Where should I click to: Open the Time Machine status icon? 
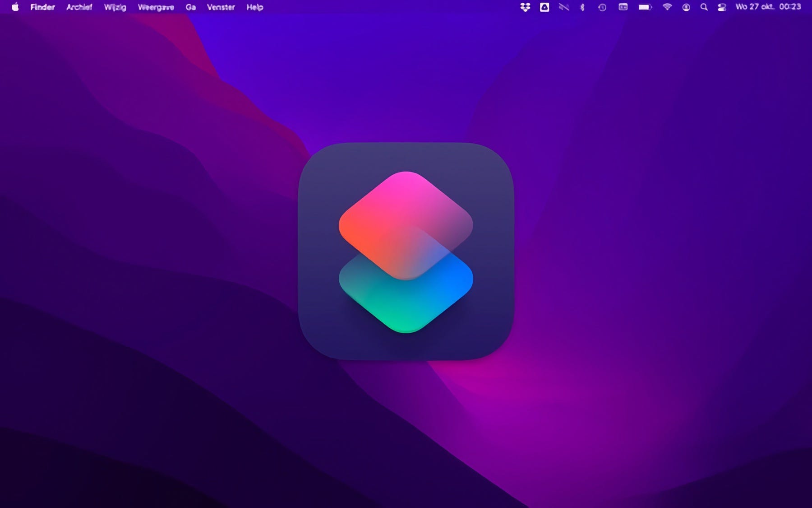point(602,7)
